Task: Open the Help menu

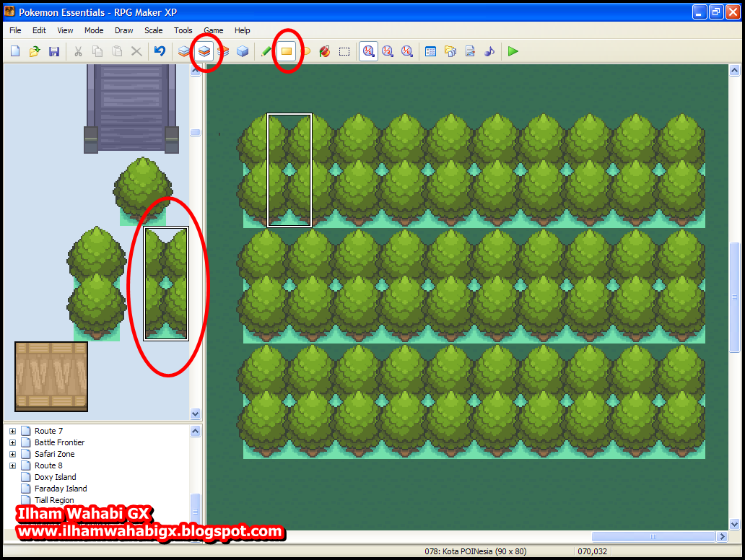Action: pyautogui.click(x=242, y=30)
